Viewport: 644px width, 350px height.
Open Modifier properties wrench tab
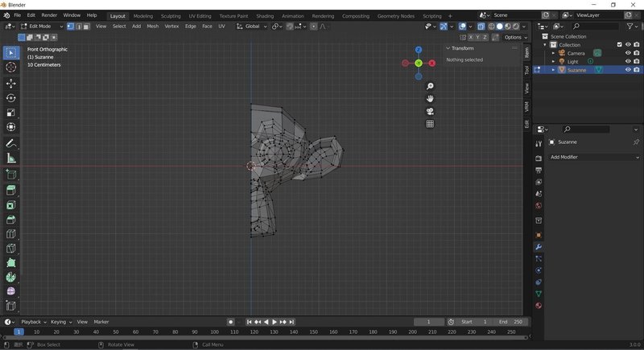pos(539,246)
